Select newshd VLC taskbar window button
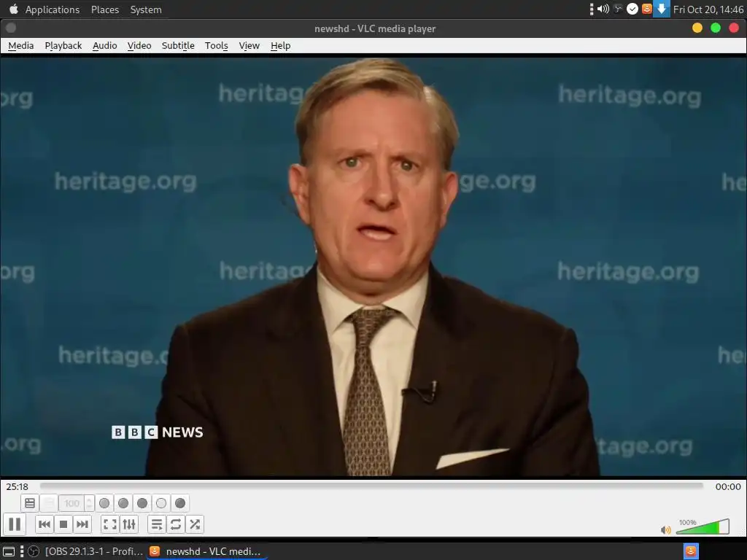This screenshot has height=560, width=747. coord(206,551)
